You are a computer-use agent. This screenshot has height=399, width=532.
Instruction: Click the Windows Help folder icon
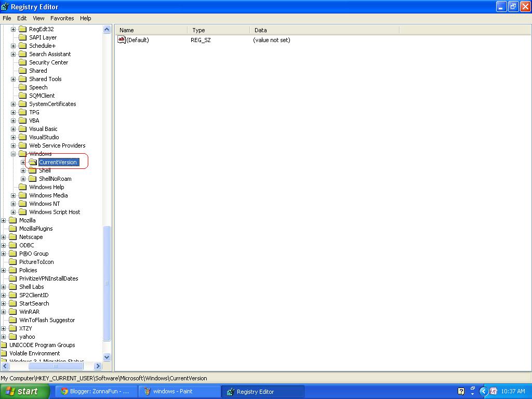pos(23,187)
